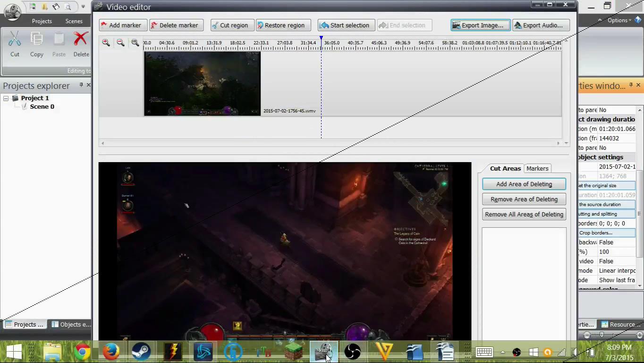
Task: Click the red Delete X icon
Action: coord(81,39)
